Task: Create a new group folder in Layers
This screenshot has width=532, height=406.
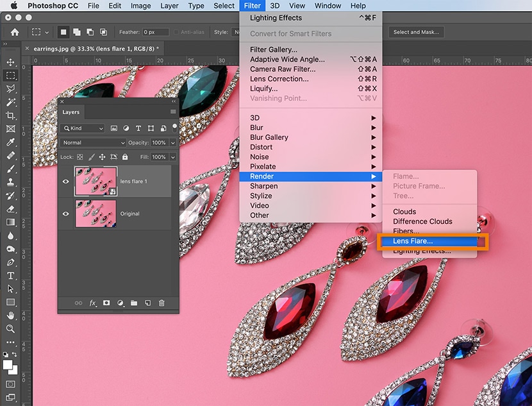Action: [x=134, y=303]
